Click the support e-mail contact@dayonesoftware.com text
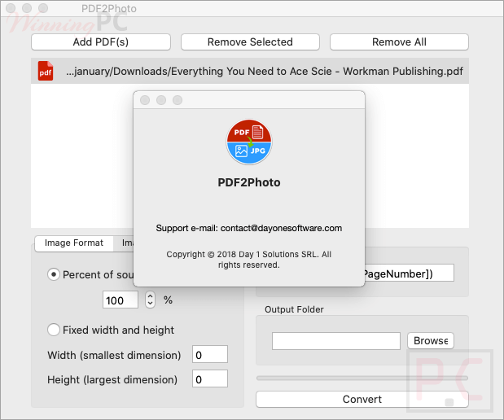The height and width of the screenshot is (420, 504). [x=249, y=228]
